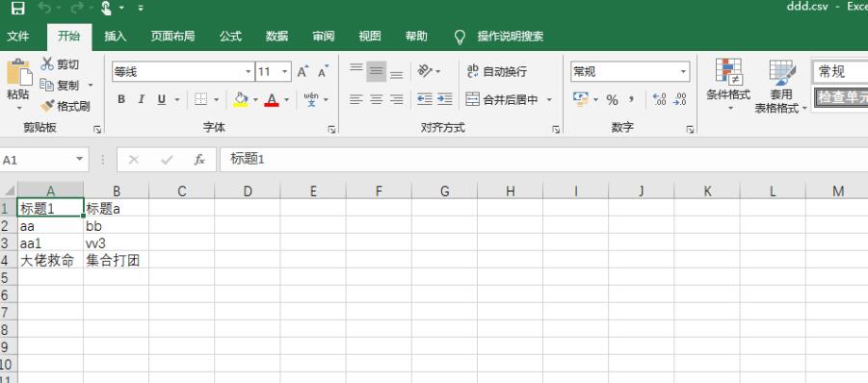Image resolution: width=868 pixels, height=383 pixels.
Task: Toggle Italic formatting
Action: pos(142,99)
